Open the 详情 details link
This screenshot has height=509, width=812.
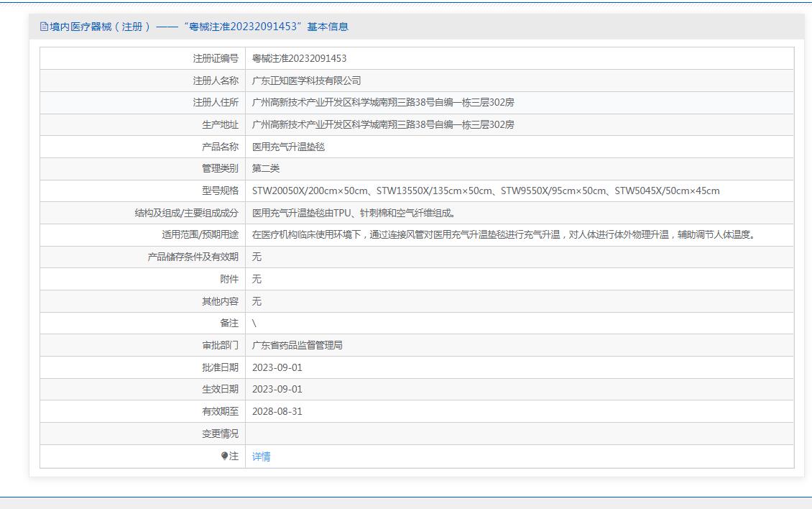[x=261, y=457]
